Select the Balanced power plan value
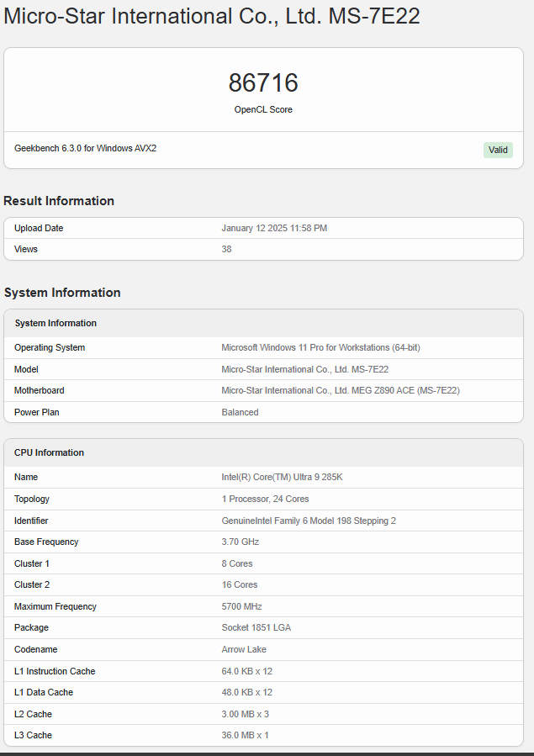 click(x=240, y=412)
